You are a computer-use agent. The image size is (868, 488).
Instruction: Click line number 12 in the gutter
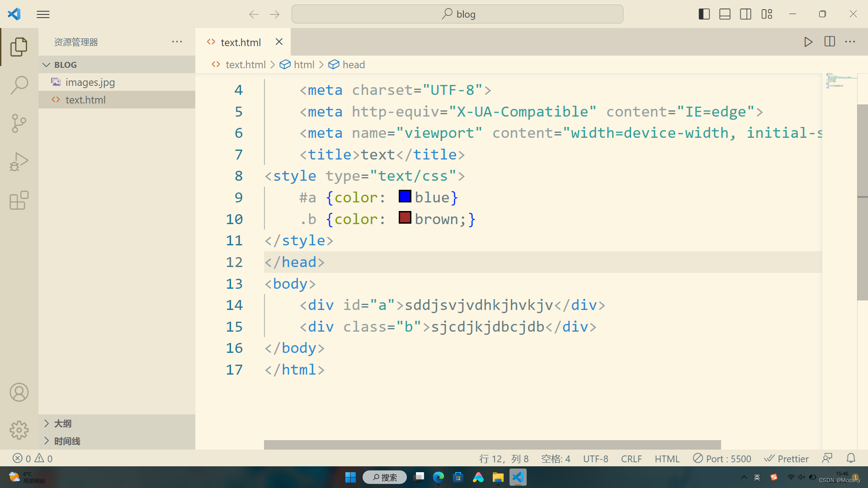[234, 262]
